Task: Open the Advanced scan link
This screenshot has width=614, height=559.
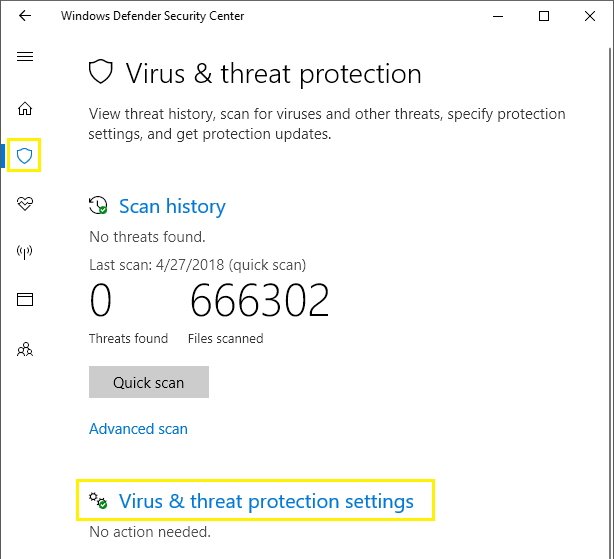Action: (x=138, y=429)
